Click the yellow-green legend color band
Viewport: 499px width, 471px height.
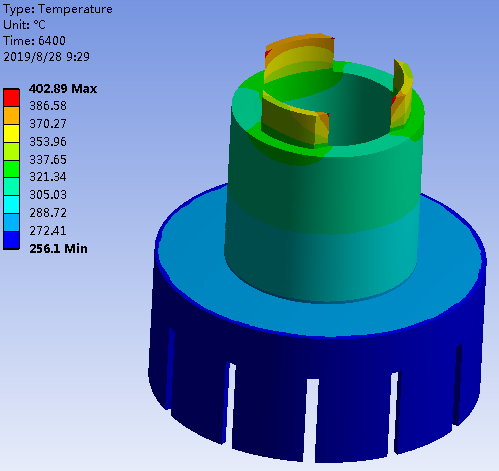pyautogui.click(x=11, y=151)
